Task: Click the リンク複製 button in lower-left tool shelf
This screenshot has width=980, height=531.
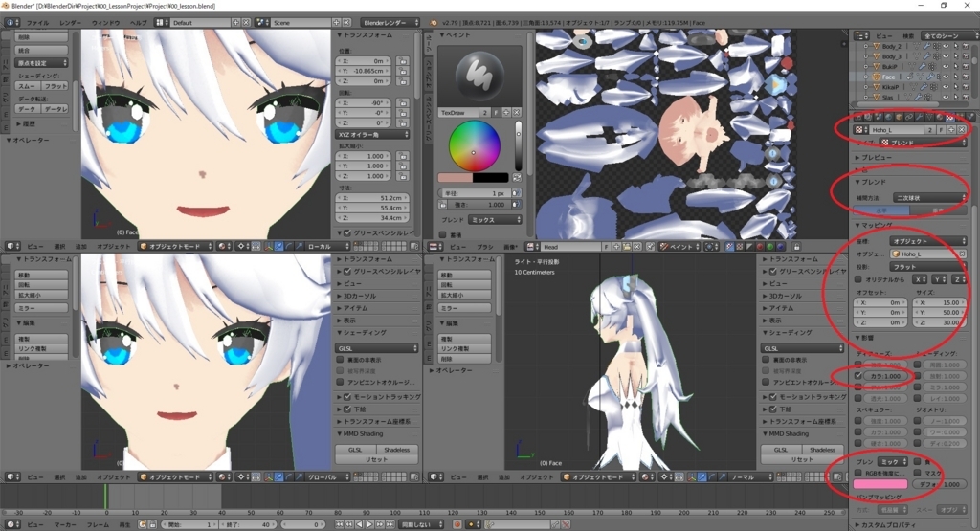Action: tap(41, 348)
